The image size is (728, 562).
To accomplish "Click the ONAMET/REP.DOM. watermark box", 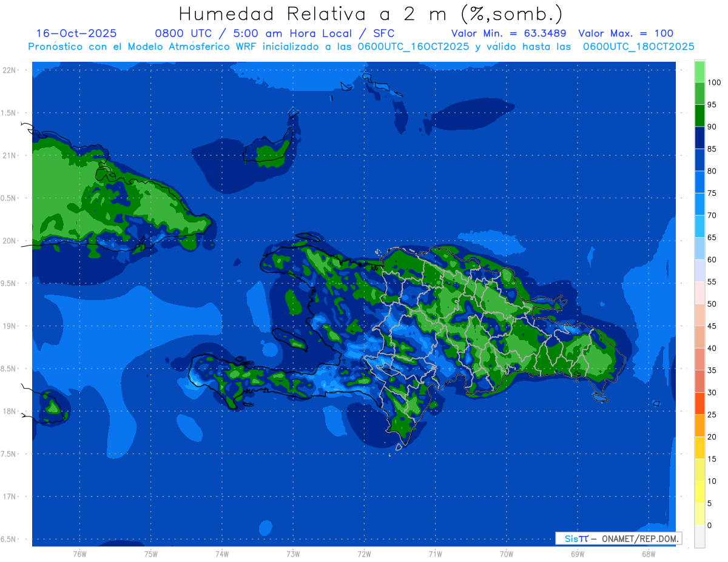I will [x=618, y=538].
